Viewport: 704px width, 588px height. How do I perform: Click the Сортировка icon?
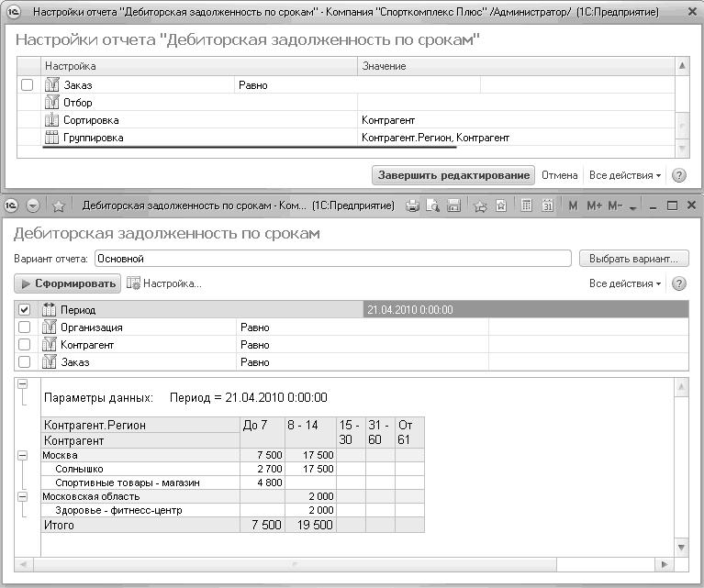click(x=51, y=120)
